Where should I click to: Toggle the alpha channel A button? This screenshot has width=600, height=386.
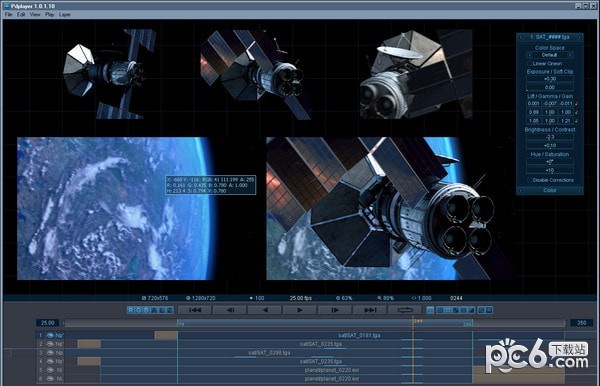coord(154,310)
